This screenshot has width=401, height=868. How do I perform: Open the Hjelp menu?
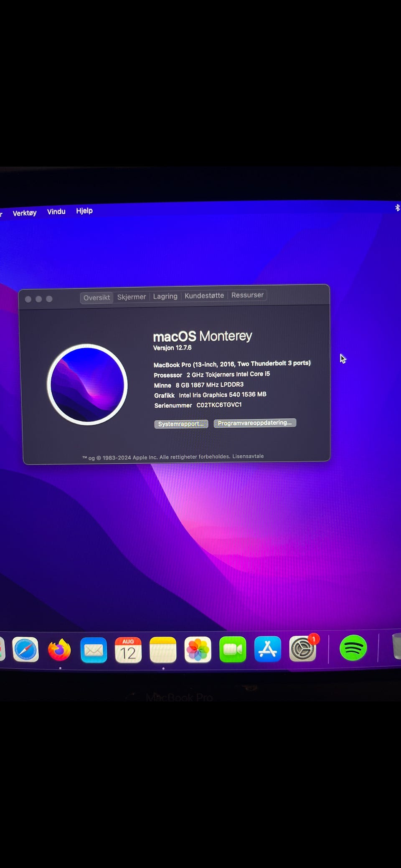click(x=84, y=211)
